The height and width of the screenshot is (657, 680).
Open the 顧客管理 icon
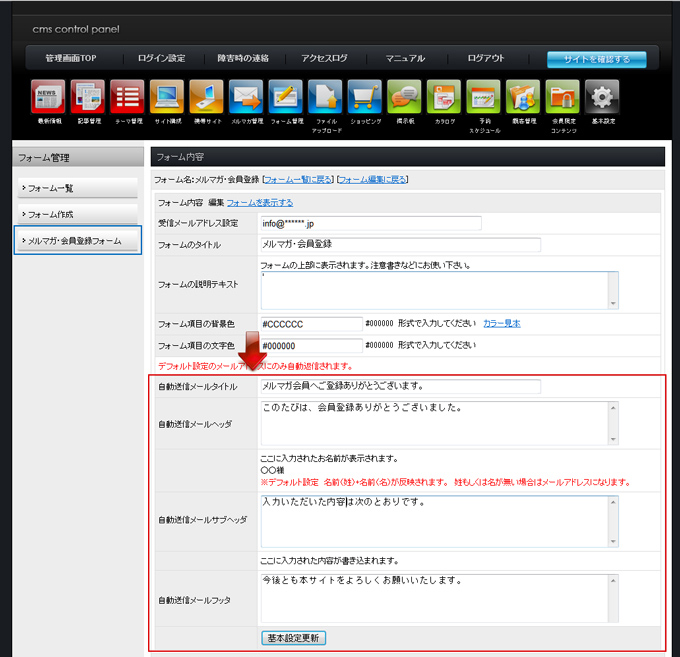pos(523,97)
